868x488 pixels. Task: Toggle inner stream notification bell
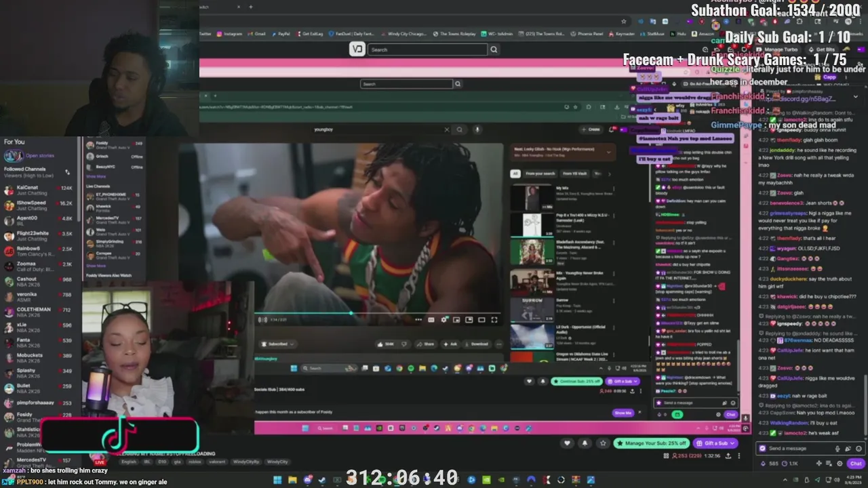point(542,382)
